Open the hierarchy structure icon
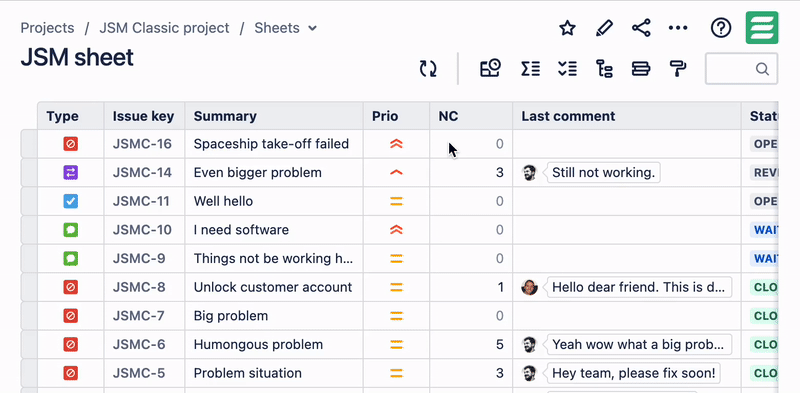 605,68
